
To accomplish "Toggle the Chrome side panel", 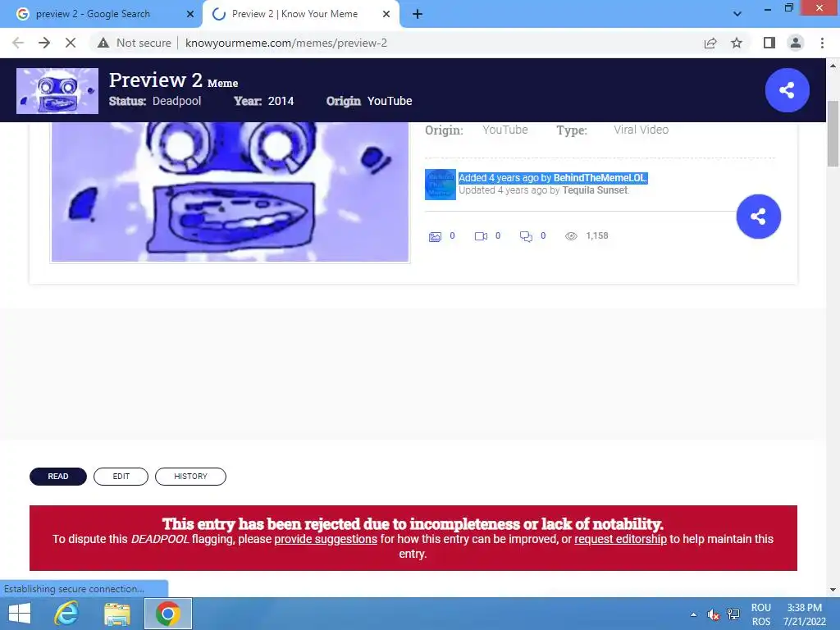I will point(769,43).
